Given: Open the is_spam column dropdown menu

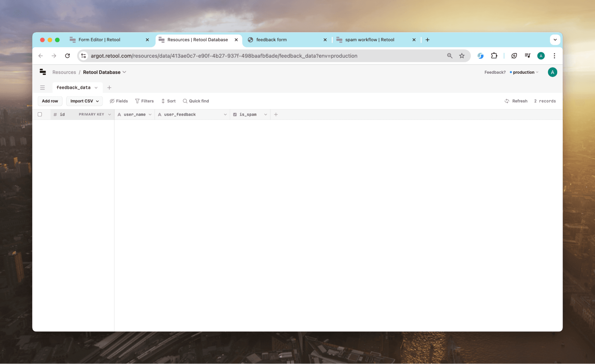Looking at the screenshot, I should tap(266, 114).
